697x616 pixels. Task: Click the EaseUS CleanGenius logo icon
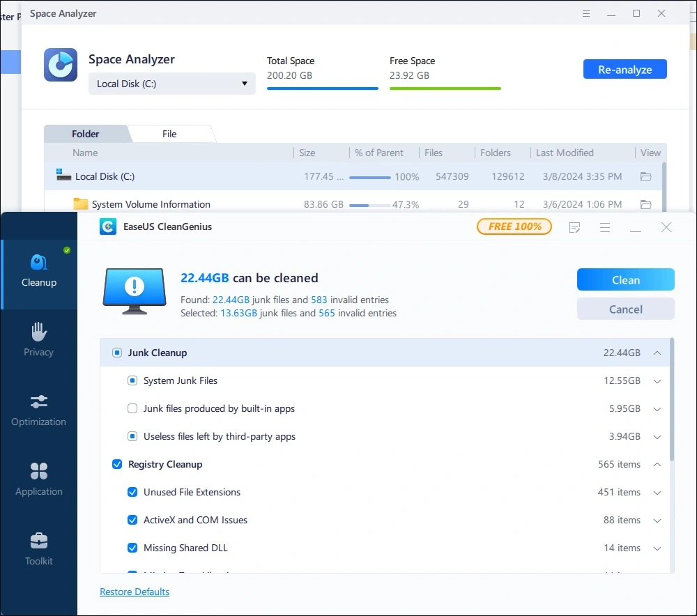click(x=108, y=226)
